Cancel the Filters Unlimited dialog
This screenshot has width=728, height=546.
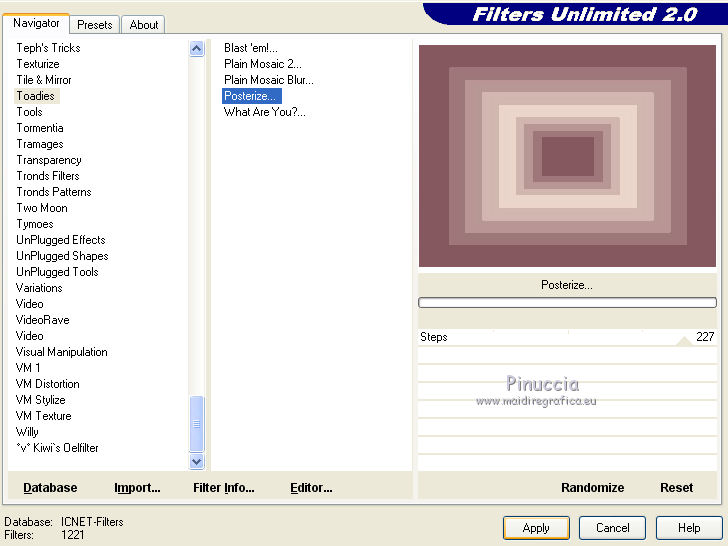tap(612, 528)
